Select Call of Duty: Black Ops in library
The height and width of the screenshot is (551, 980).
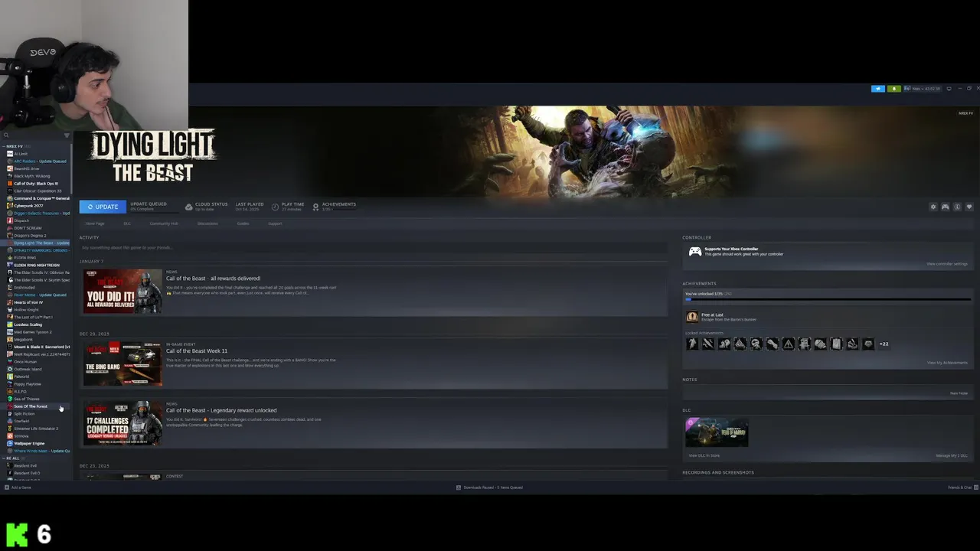click(35, 184)
